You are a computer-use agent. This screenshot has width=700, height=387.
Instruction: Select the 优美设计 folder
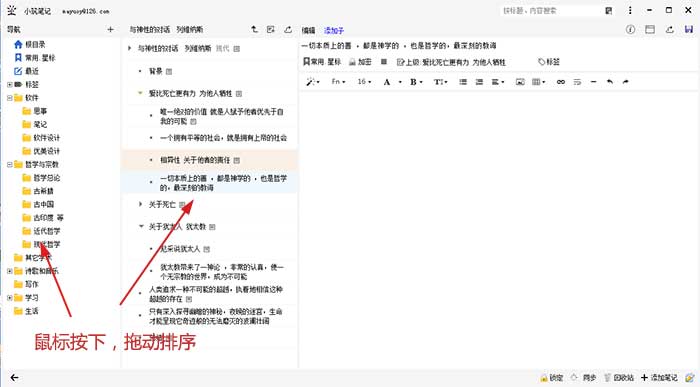41,151
